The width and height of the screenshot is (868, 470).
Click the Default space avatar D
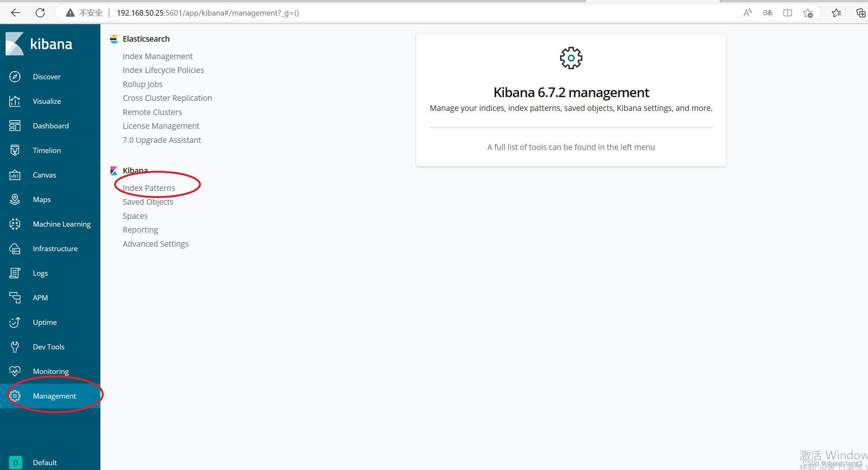pyautogui.click(x=15, y=463)
